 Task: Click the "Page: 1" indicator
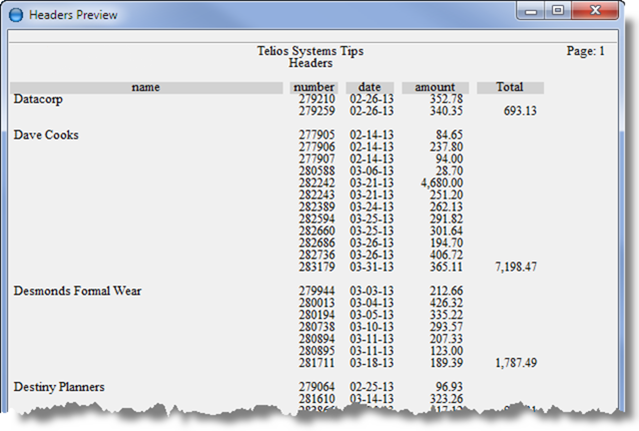click(585, 50)
